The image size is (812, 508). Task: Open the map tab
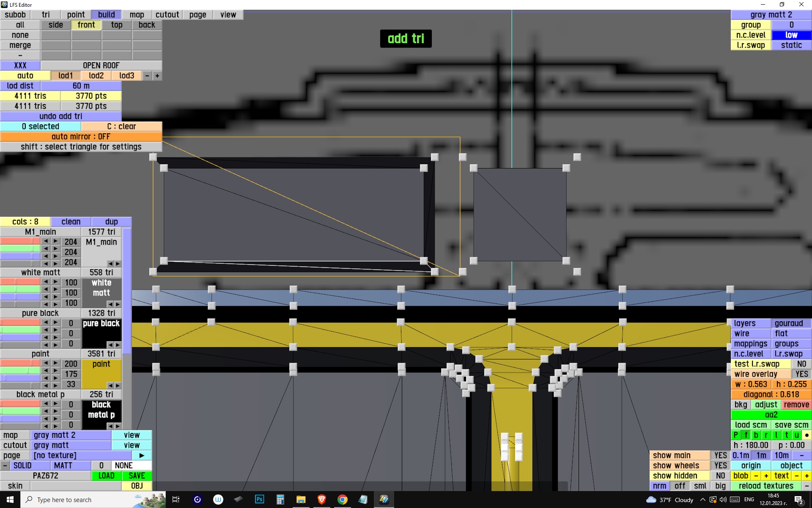(x=137, y=15)
